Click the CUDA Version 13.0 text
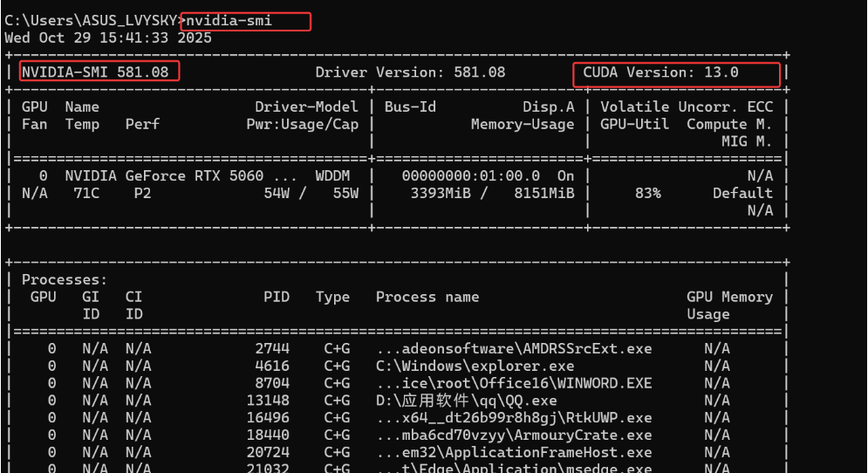This screenshot has width=868, height=473. 660,72
